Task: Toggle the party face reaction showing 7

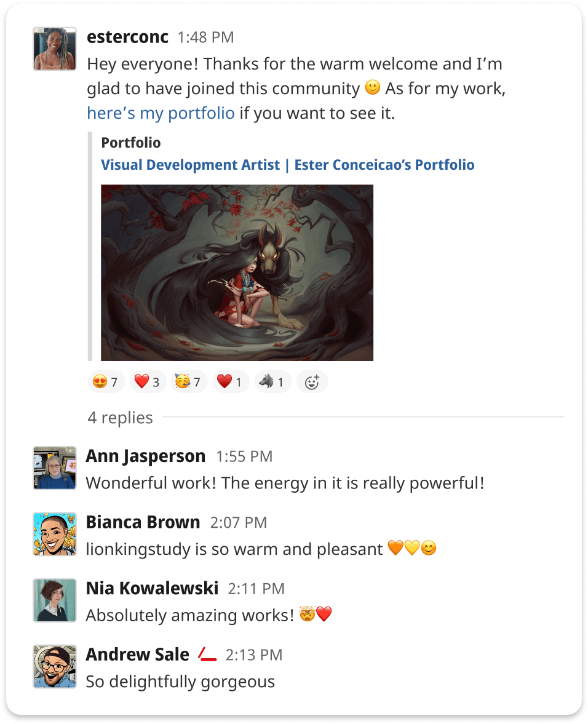Action: coord(189,382)
